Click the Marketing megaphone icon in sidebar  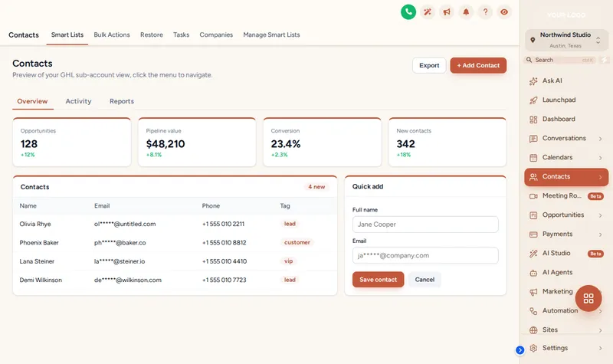click(x=533, y=292)
